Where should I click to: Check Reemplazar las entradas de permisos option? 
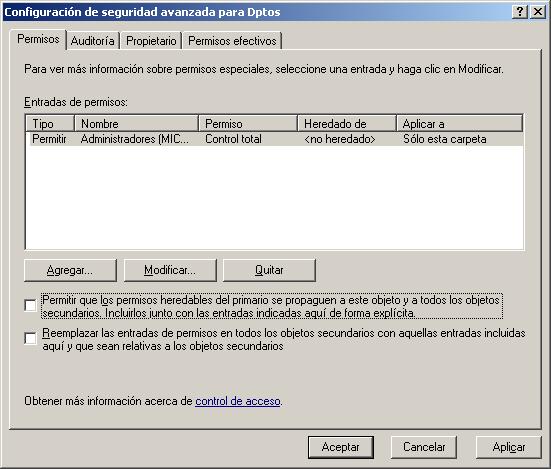(x=31, y=338)
